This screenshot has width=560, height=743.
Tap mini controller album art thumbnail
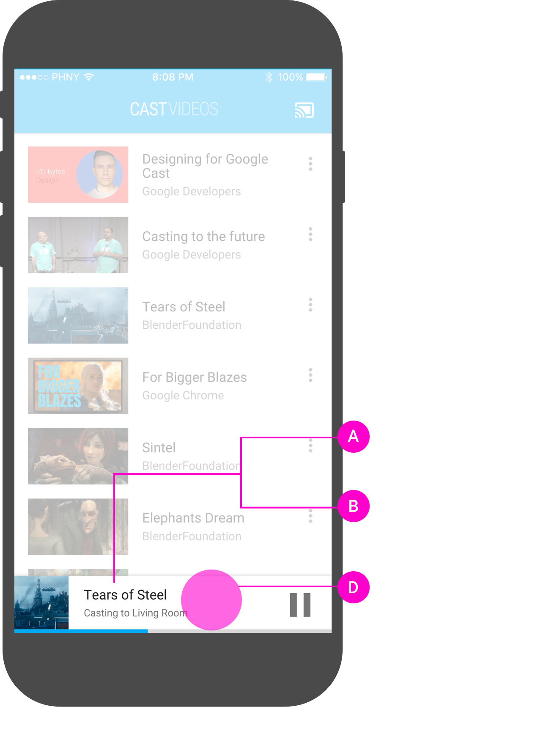[x=41, y=603]
